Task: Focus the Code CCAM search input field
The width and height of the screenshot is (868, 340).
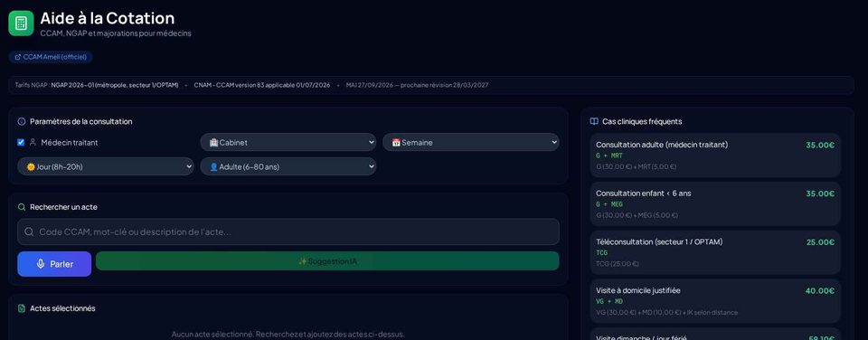Action: (x=288, y=231)
